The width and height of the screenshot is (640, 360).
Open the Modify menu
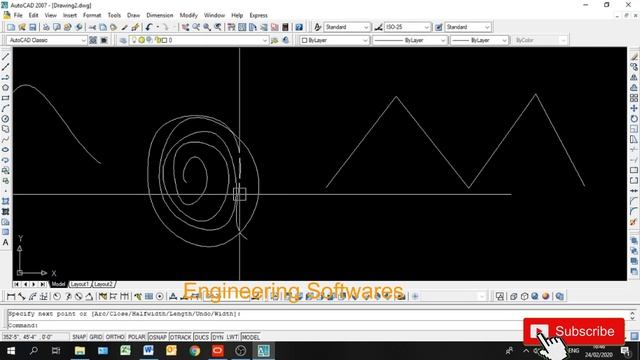[x=188, y=15]
